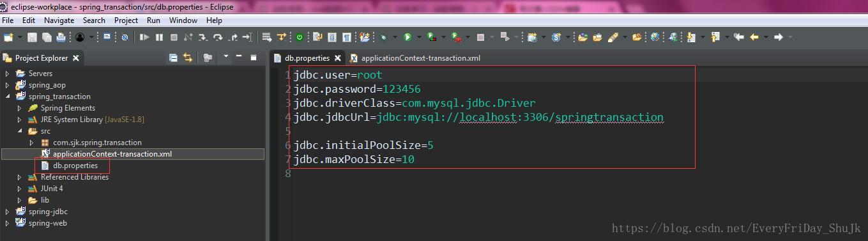Viewport: 868px width, 241px height.
Task: Expand the Spring Elements node
Action: pyautogui.click(x=20, y=108)
